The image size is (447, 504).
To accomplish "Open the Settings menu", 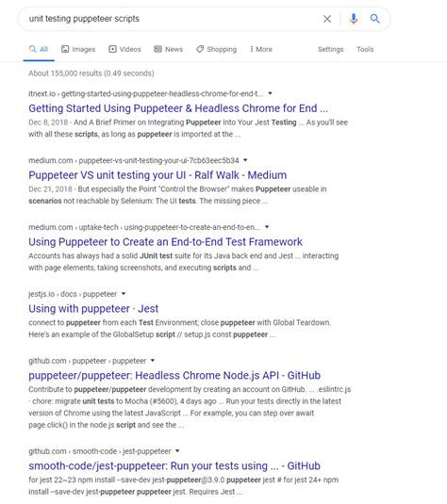I will [330, 49].
